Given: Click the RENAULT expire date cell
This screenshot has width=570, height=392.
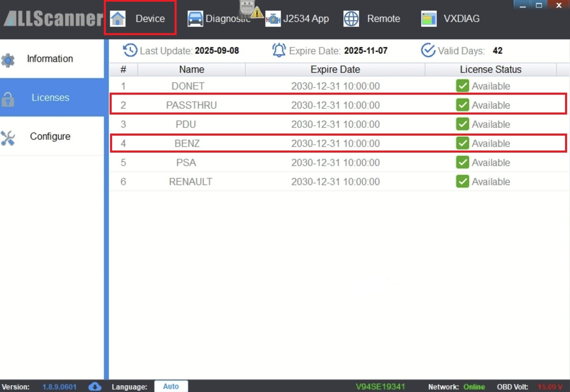Looking at the screenshot, I should click(x=335, y=181).
